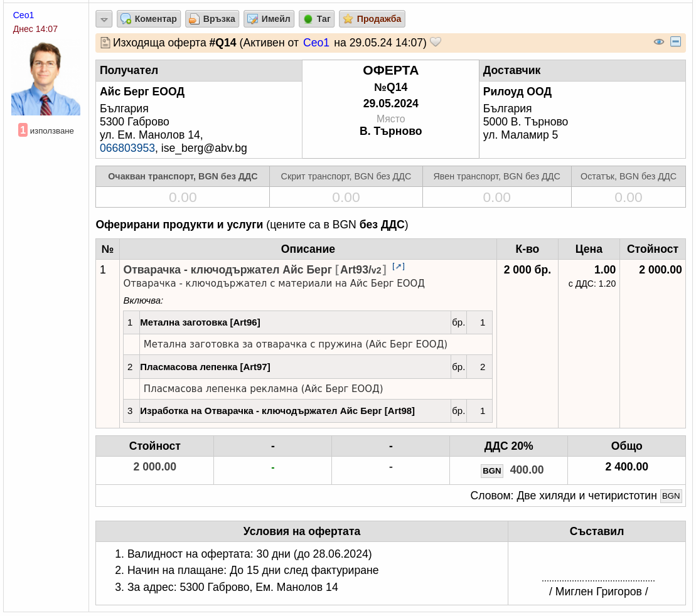Open Отварачка - ключодържател Айс Берг product

[227, 270]
